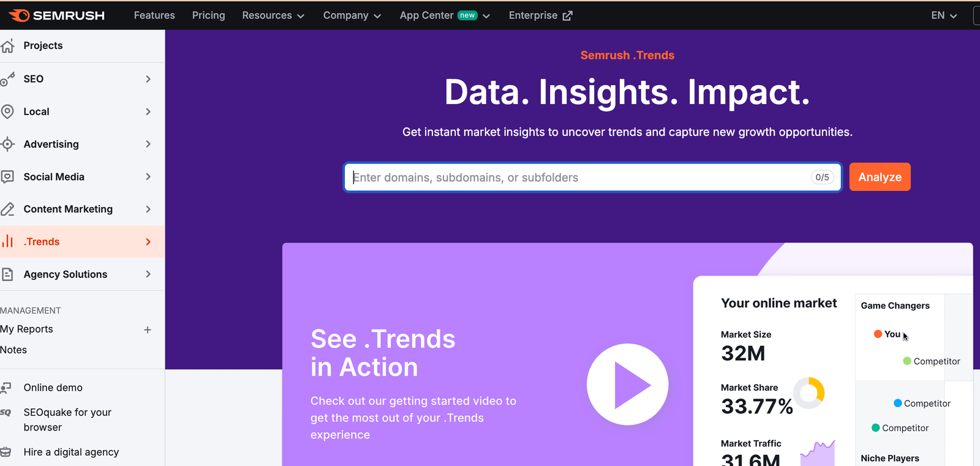Select Agency Solutions in the sidebar
This screenshot has width=980, height=466.
click(x=82, y=274)
